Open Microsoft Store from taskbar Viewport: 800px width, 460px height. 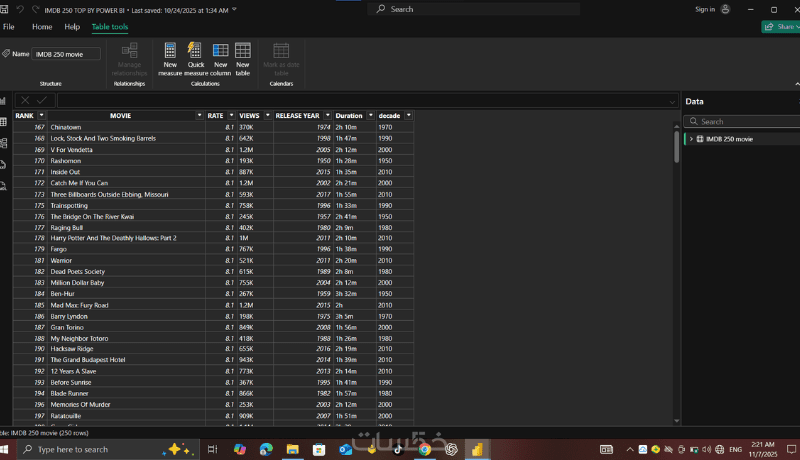pos(319,449)
